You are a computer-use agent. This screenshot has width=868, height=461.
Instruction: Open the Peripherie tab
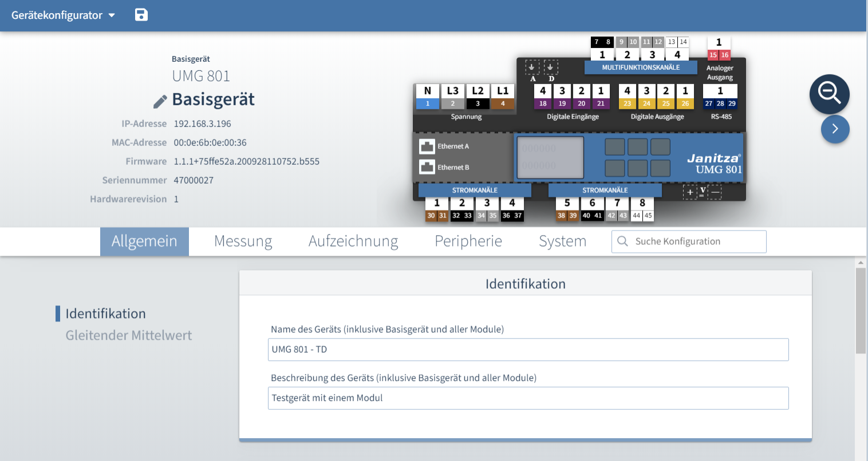click(468, 241)
